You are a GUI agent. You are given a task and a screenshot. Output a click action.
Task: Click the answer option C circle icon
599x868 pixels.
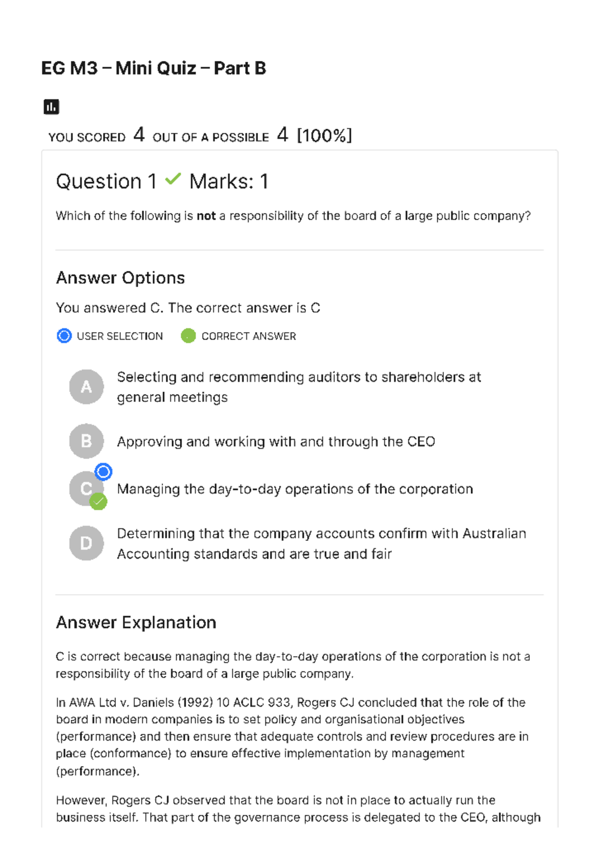(86, 488)
